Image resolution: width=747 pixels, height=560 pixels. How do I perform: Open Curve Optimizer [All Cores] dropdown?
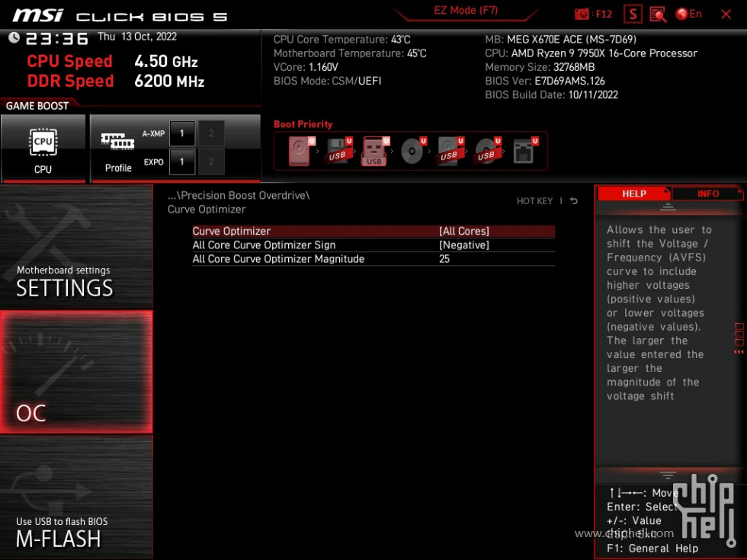[x=373, y=231]
